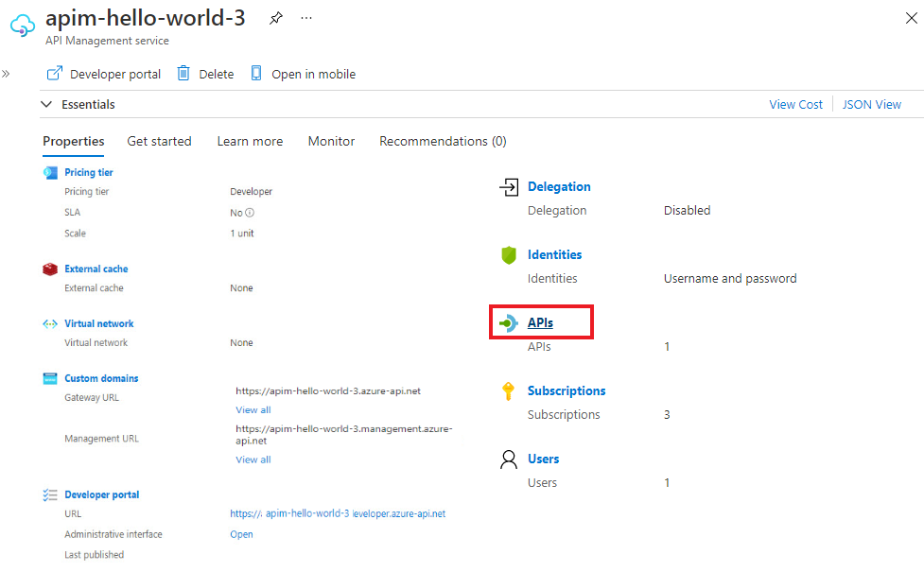
Task: Click the Username and password value
Action: coord(730,279)
